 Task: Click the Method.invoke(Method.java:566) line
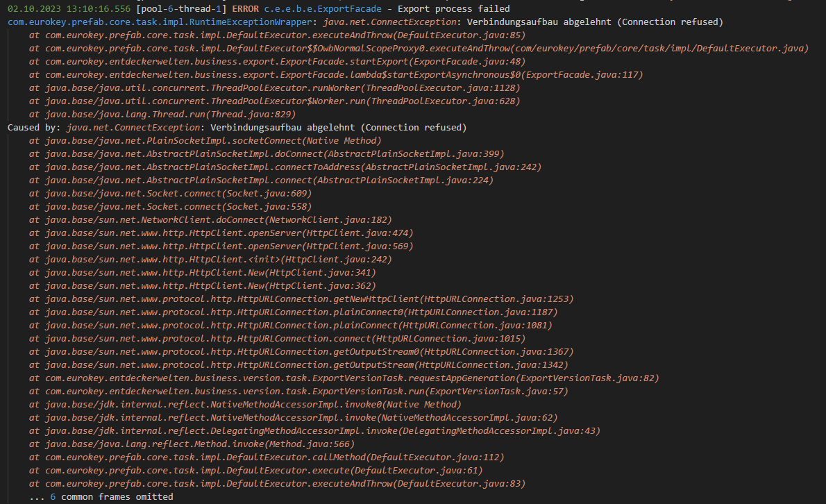click(192, 444)
